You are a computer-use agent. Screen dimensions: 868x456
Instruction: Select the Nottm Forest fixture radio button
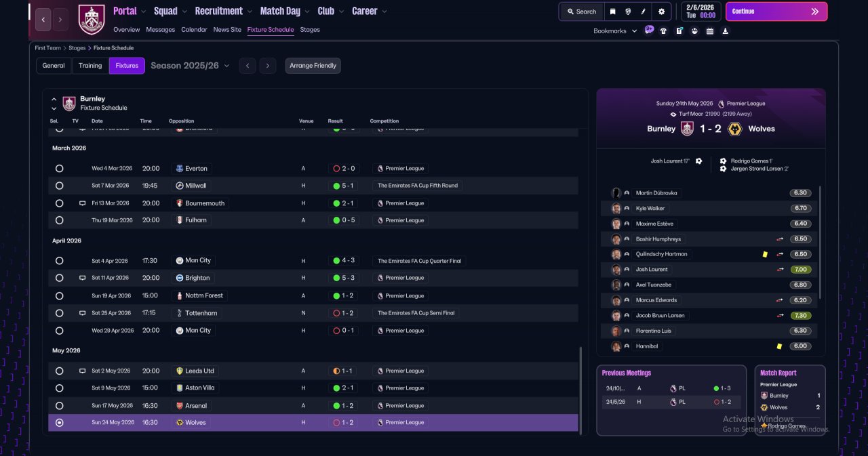coord(60,296)
